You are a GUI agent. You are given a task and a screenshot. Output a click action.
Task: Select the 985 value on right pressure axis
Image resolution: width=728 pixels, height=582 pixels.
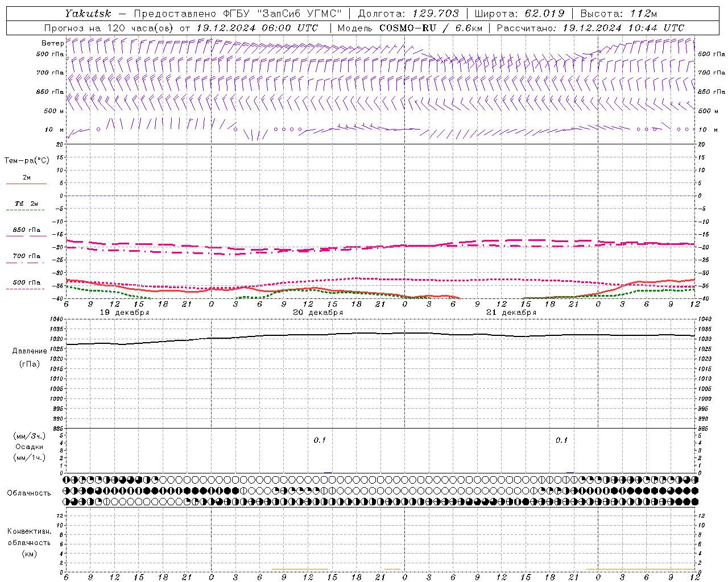(x=704, y=429)
